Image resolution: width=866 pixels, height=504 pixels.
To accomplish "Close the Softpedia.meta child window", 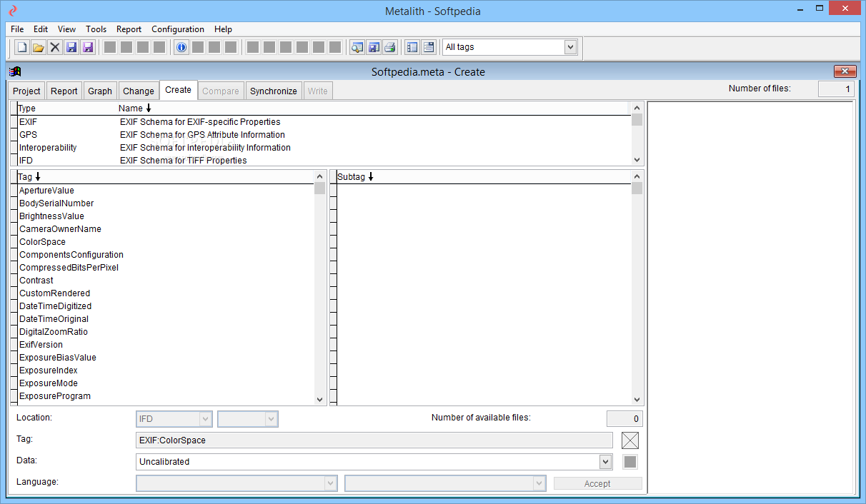I will [845, 71].
